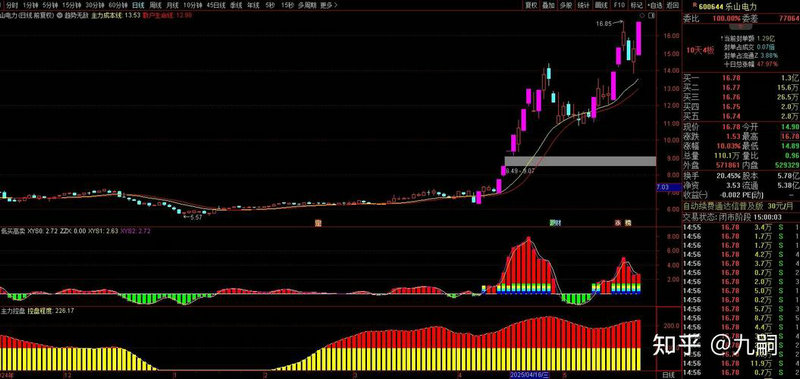Click the orange event flag near March
This screenshot has width=800, height=379.
[x=318, y=223]
